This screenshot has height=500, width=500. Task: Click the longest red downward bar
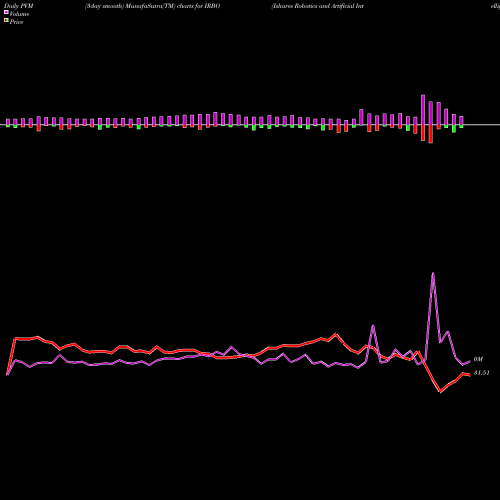(x=431, y=134)
